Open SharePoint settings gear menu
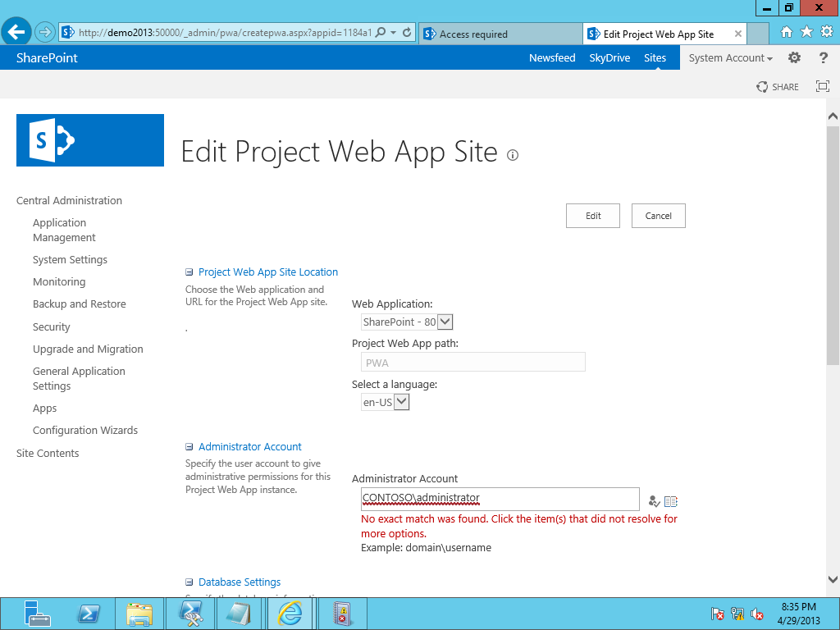840x630 pixels. click(x=794, y=58)
